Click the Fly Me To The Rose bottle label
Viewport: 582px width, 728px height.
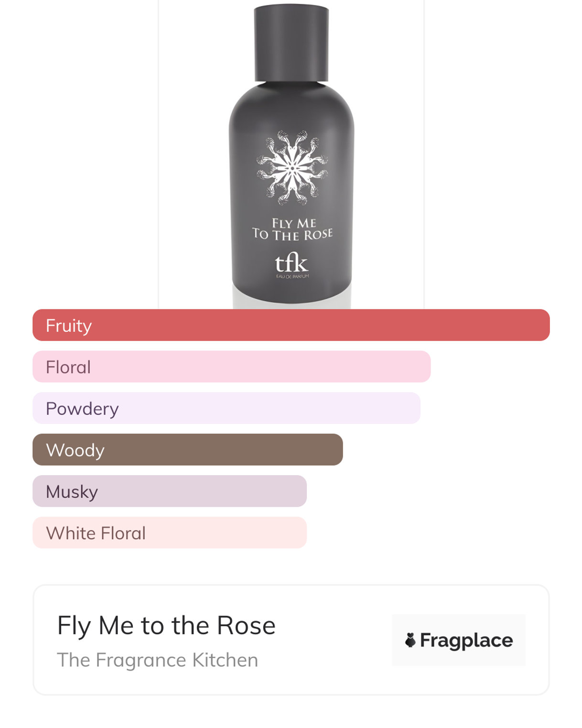(x=292, y=229)
